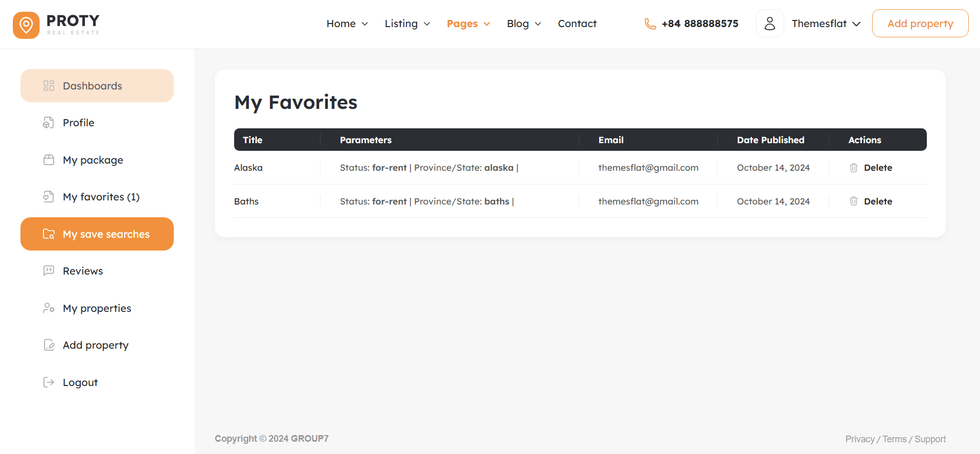Click the Logout arrow icon

49,382
